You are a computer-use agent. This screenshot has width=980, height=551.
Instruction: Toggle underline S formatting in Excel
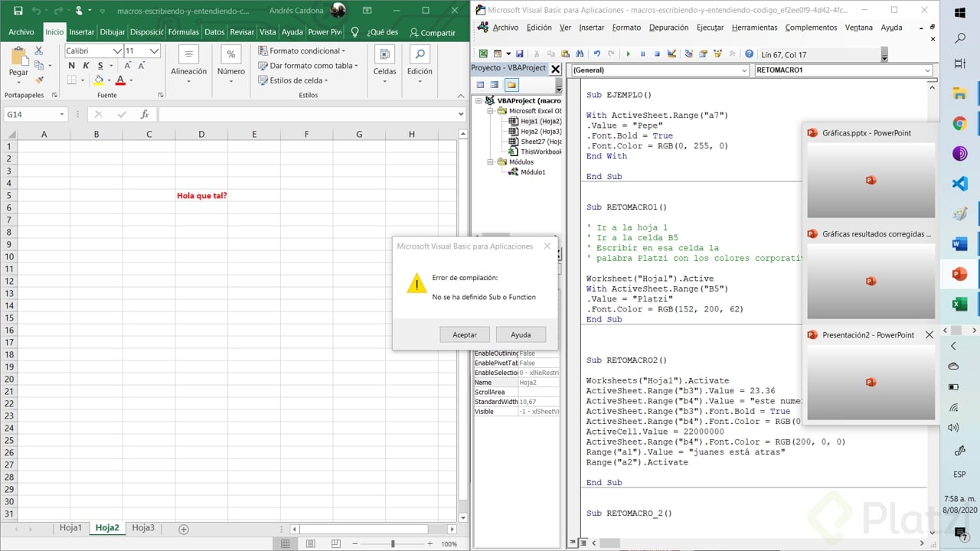pos(100,66)
